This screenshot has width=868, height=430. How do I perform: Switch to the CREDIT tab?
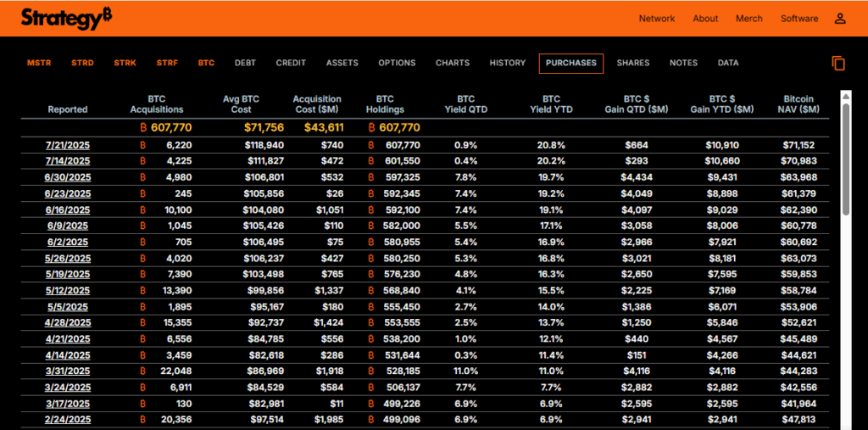coord(292,63)
